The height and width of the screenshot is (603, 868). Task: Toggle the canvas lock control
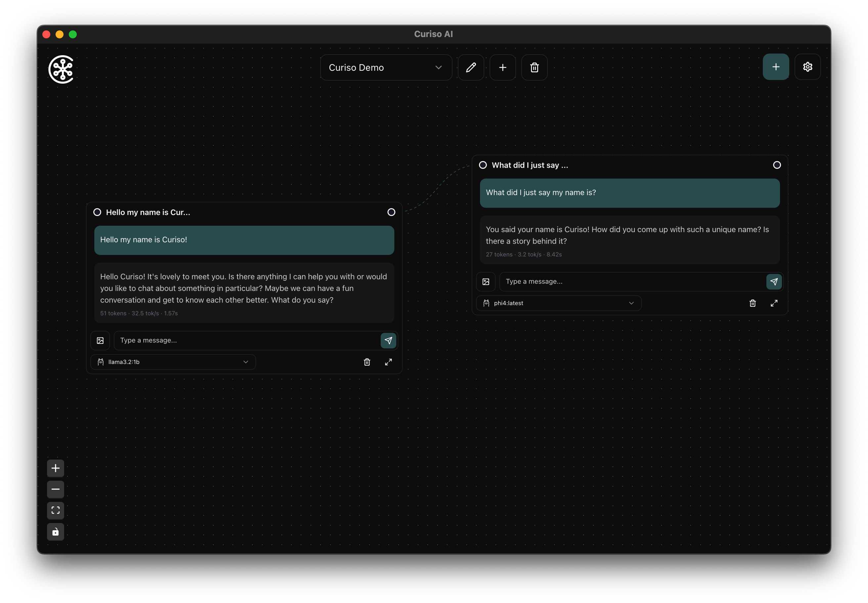[x=56, y=532]
